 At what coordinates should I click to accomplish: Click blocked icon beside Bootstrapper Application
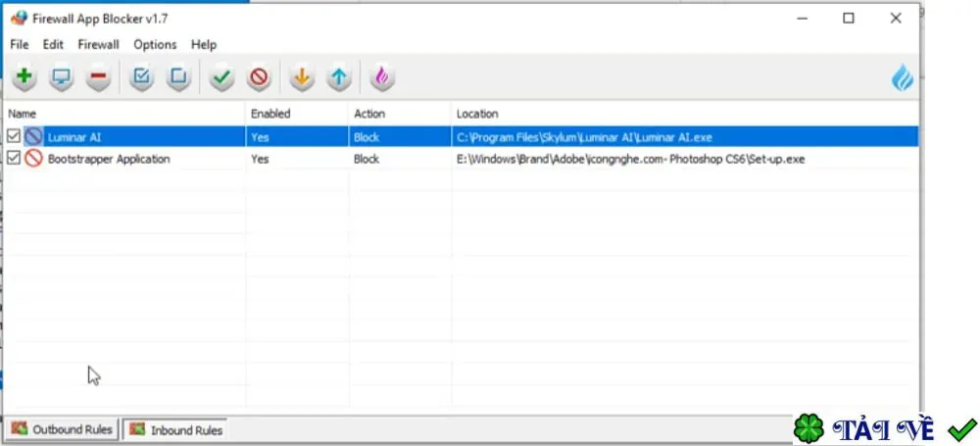(x=33, y=159)
